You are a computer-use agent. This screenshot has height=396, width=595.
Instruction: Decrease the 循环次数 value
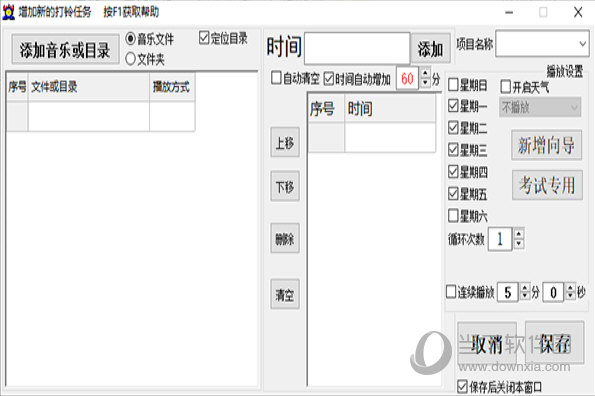tap(519, 244)
